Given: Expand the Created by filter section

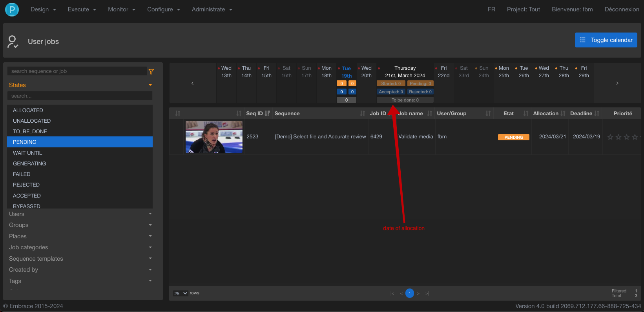Looking at the screenshot, I should [80, 270].
